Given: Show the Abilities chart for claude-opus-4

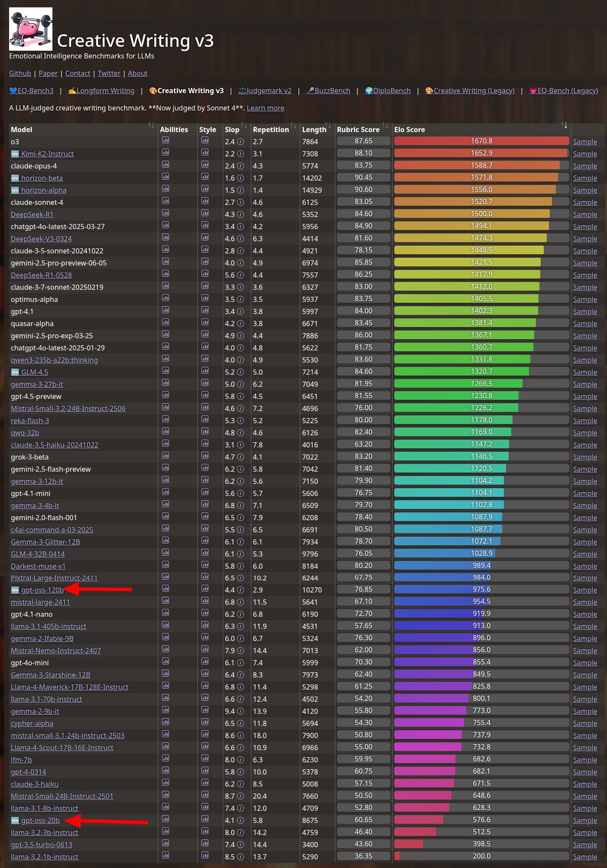Looking at the screenshot, I should point(166,165).
